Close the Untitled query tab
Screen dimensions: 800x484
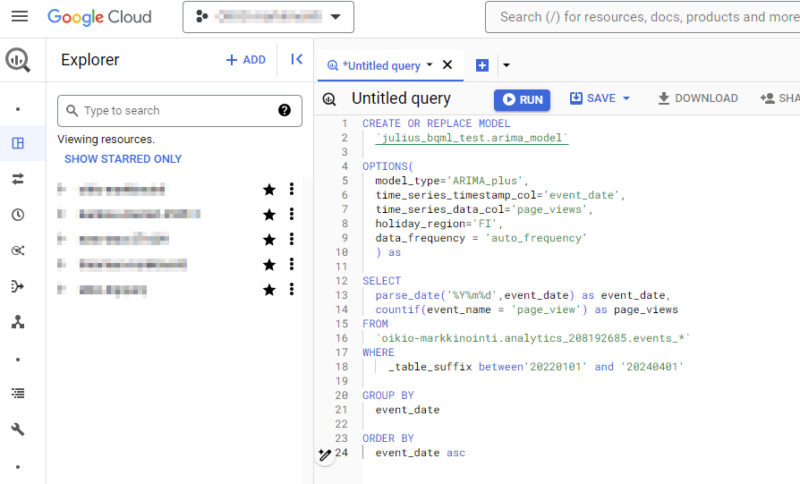447,65
